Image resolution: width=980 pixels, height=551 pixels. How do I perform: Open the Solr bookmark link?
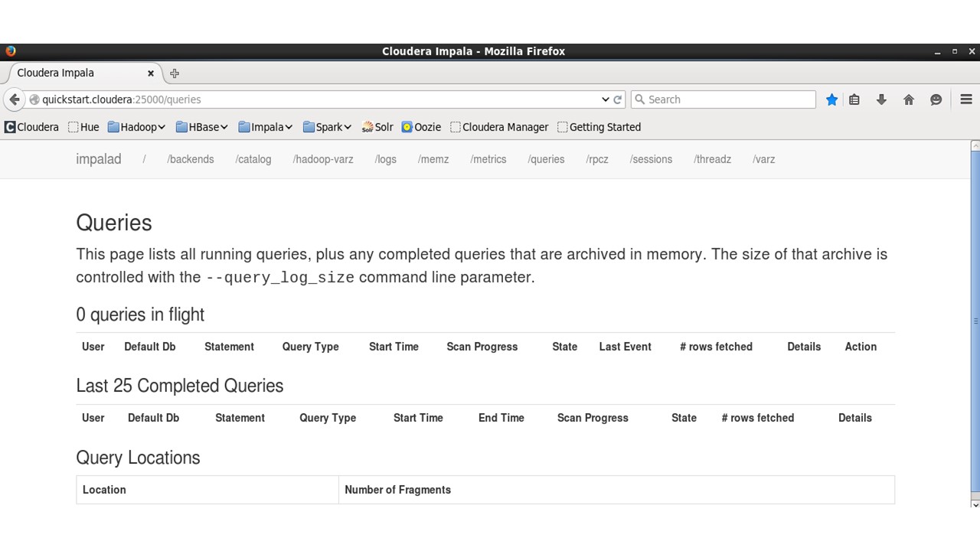pyautogui.click(x=377, y=127)
